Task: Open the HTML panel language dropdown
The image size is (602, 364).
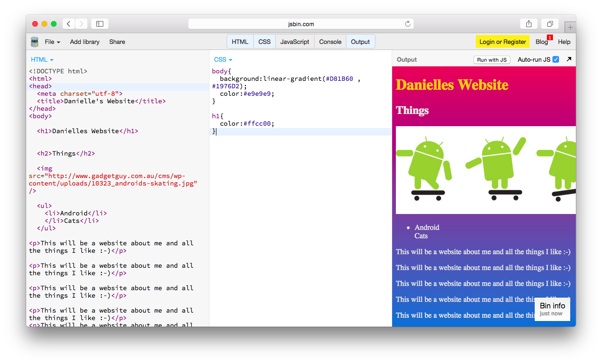Action: click(42, 59)
